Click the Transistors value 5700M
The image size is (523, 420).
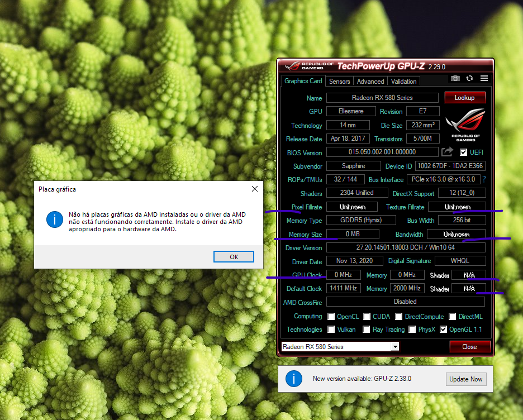point(422,139)
